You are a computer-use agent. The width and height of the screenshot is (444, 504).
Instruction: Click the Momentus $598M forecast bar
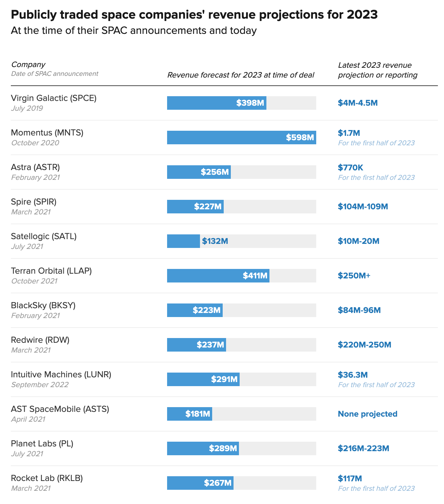tap(241, 138)
